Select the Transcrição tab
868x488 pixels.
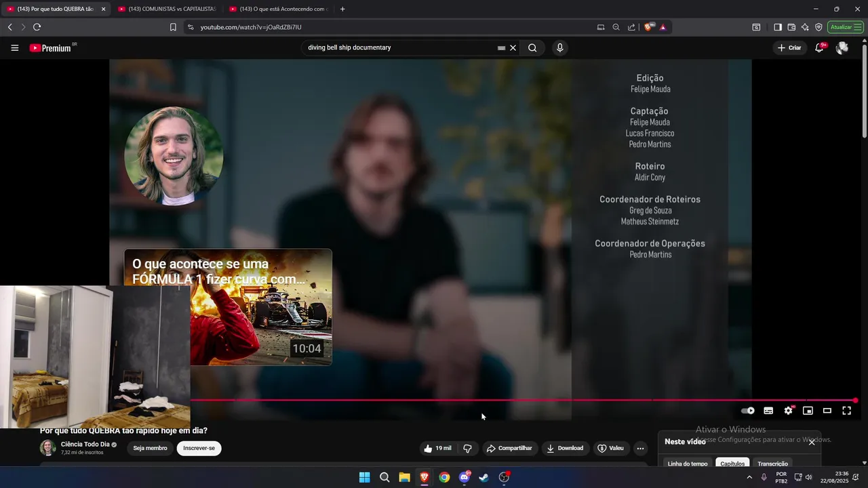tap(772, 464)
